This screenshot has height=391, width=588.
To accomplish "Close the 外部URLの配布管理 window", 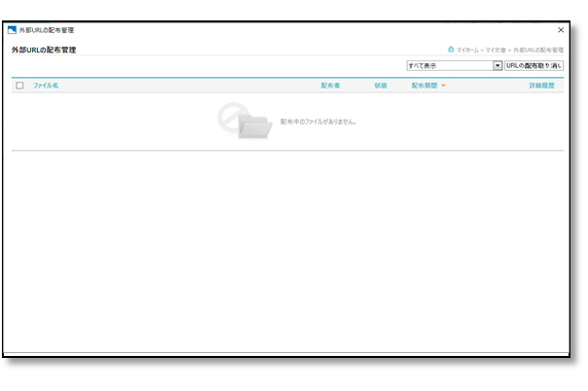I will tap(560, 30).
